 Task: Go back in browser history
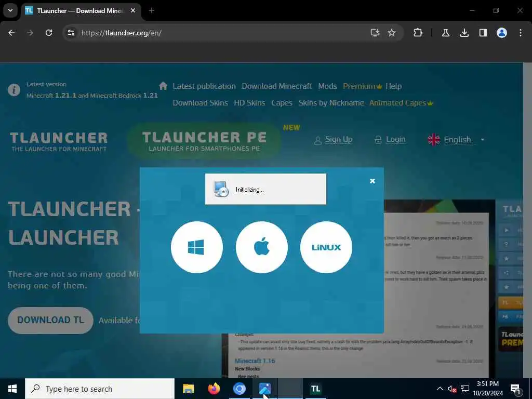(x=11, y=33)
